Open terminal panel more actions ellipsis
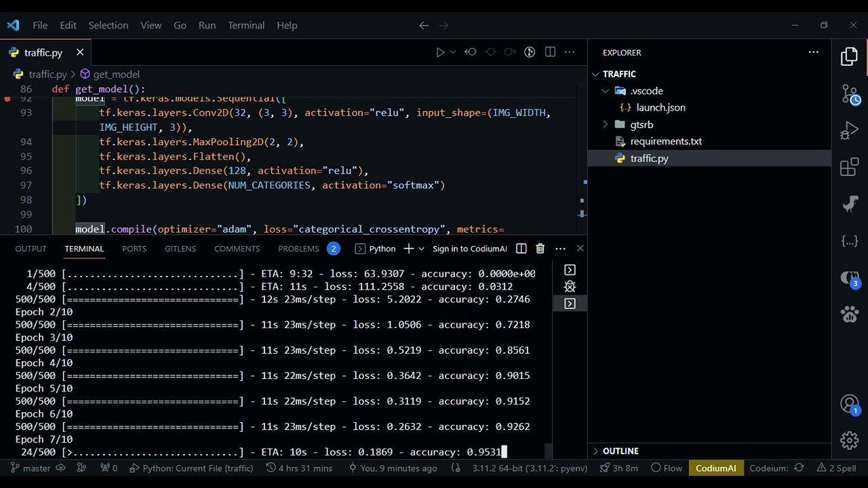Viewport: 868px width, 488px height. [x=560, y=249]
